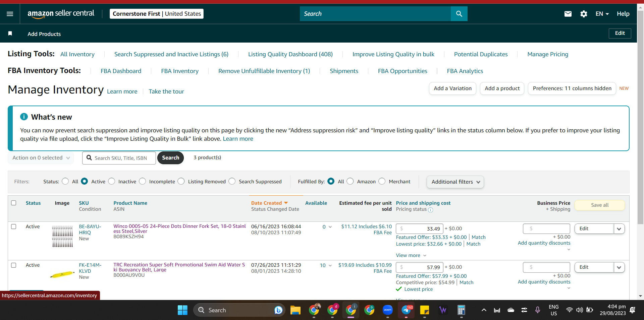Expand the Additional filters dropdown

[x=455, y=182]
